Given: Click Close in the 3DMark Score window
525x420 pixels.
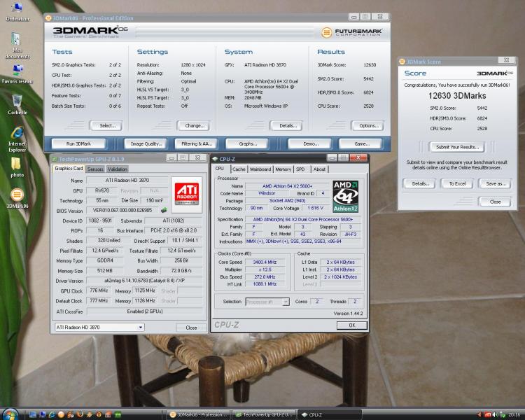Looking at the screenshot, I should [x=495, y=202].
